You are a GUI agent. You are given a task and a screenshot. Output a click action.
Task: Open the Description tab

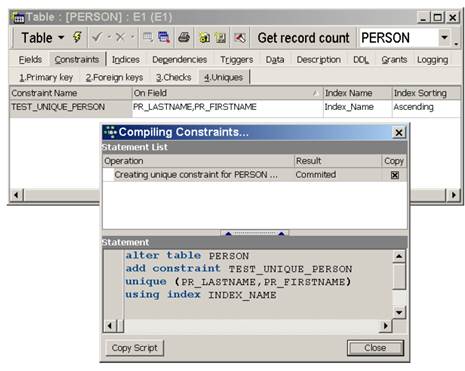[319, 60]
